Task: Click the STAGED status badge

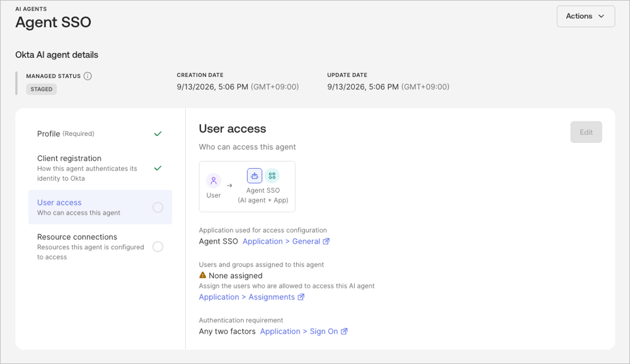Action: click(42, 89)
